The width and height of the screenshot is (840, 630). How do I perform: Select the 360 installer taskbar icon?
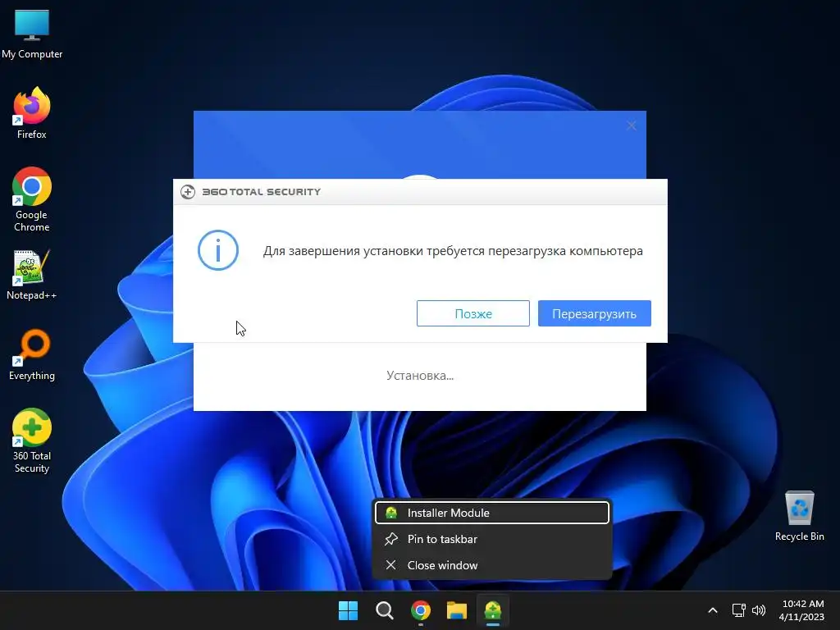(493, 610)
